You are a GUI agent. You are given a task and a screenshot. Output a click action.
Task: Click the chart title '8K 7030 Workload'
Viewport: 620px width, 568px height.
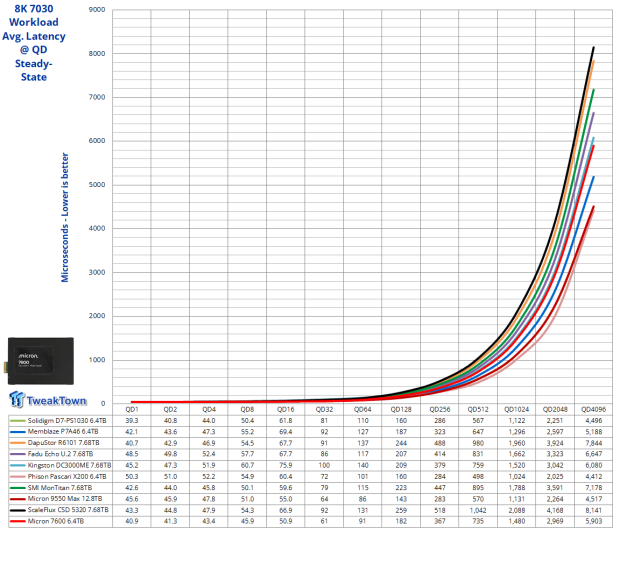click(34, 15)
